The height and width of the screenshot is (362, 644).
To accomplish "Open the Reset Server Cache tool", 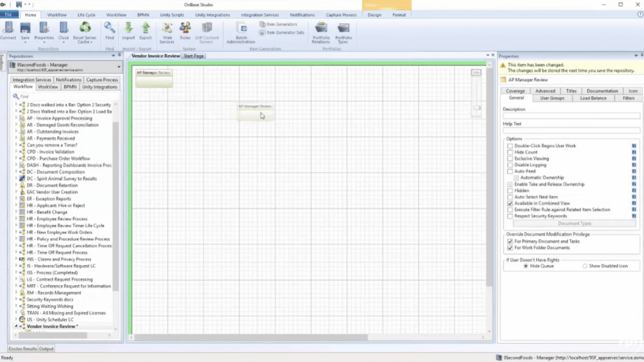I will 85,29.
